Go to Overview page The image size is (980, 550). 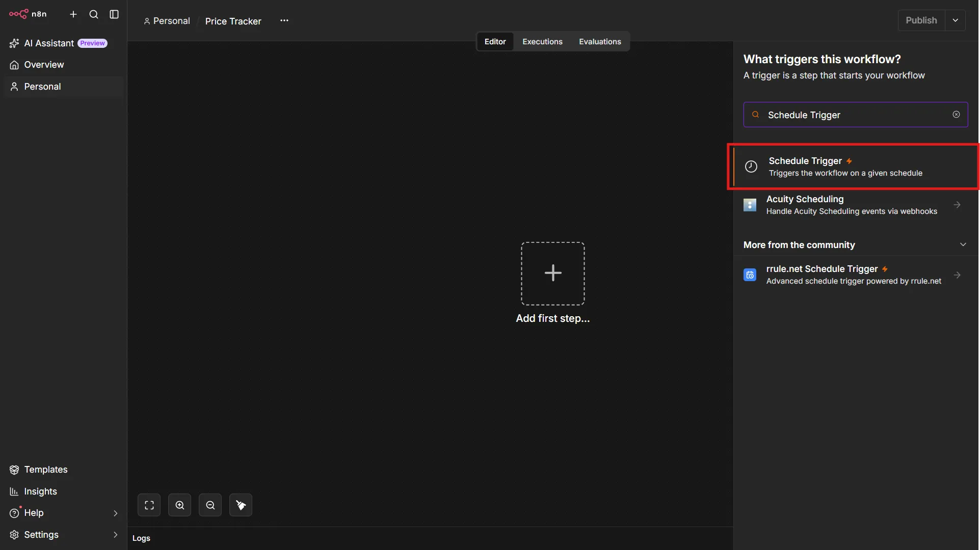point(63,65)
